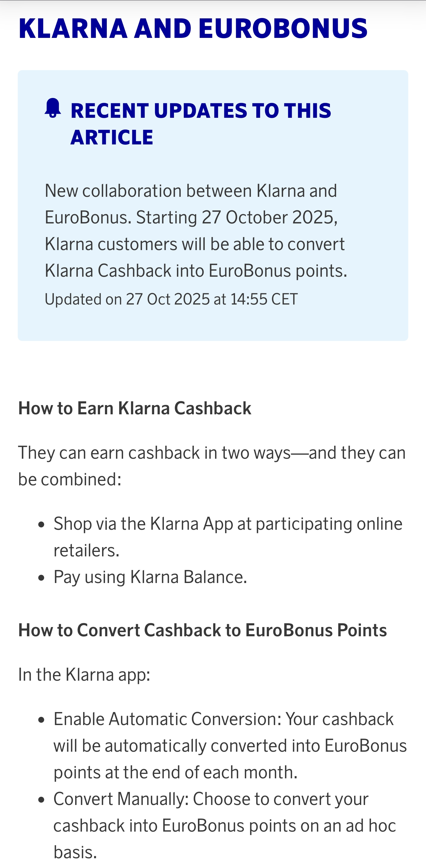Tap the "In the Klarna app:" line
426x868 pixels.
pyautogui.click(x=84, y=674)
